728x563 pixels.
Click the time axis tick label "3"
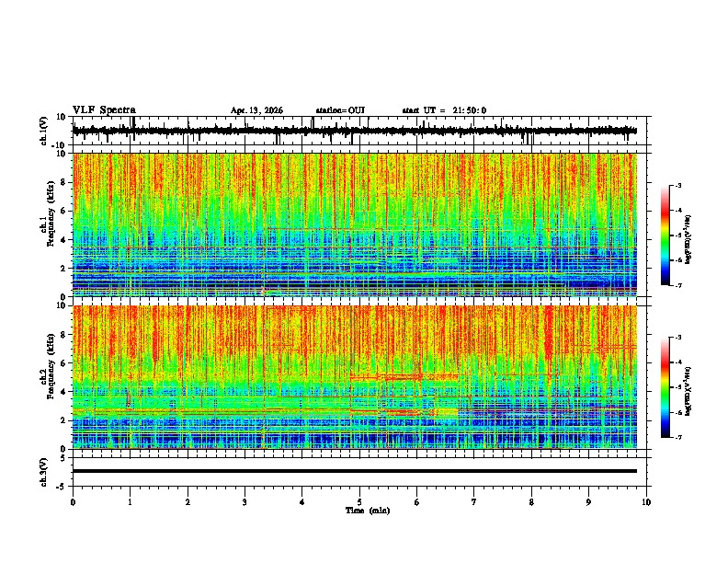click(245, 502)
